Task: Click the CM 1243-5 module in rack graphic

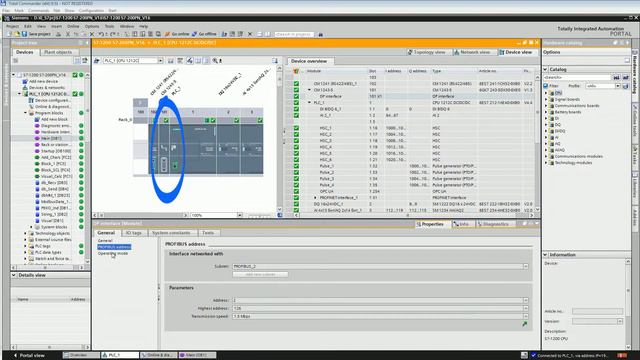Action: pos(164,149)
